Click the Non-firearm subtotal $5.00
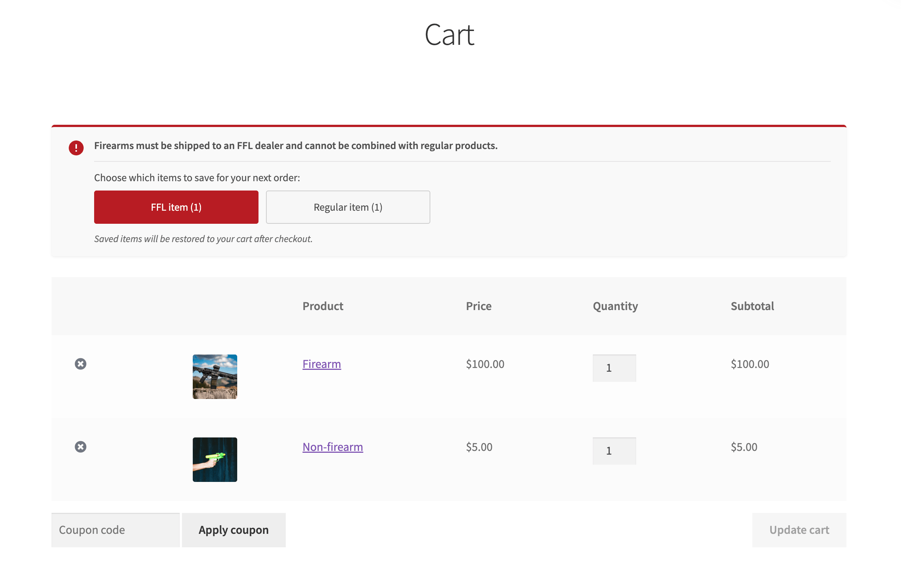The width and height of the screenshot is (901, 588). [745, 448]
